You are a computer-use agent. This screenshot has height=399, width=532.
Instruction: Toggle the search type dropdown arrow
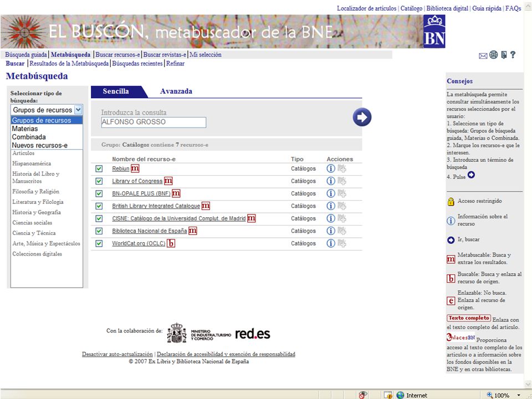78,110
